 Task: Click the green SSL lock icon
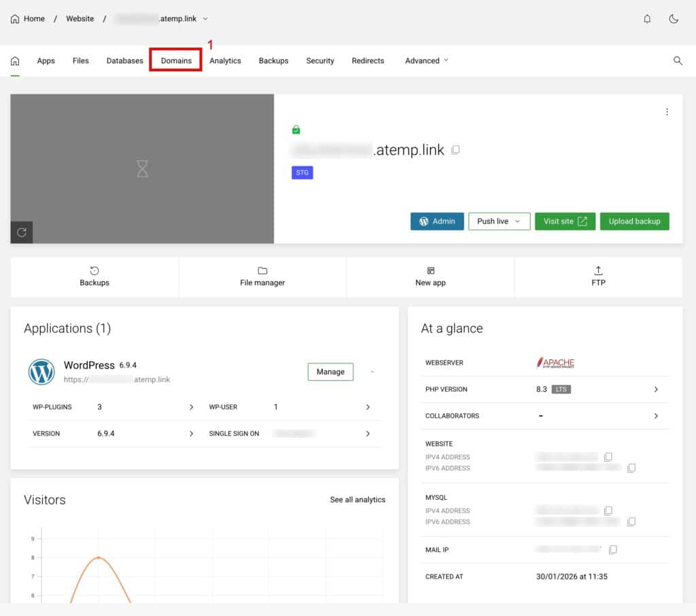click(296, 130)
